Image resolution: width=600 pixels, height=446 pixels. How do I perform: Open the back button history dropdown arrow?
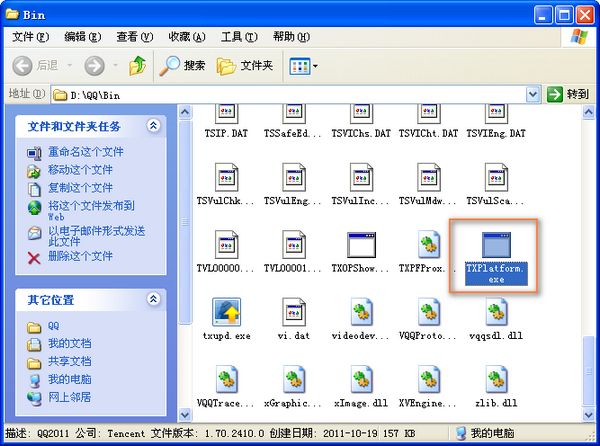tap(70, 65)
